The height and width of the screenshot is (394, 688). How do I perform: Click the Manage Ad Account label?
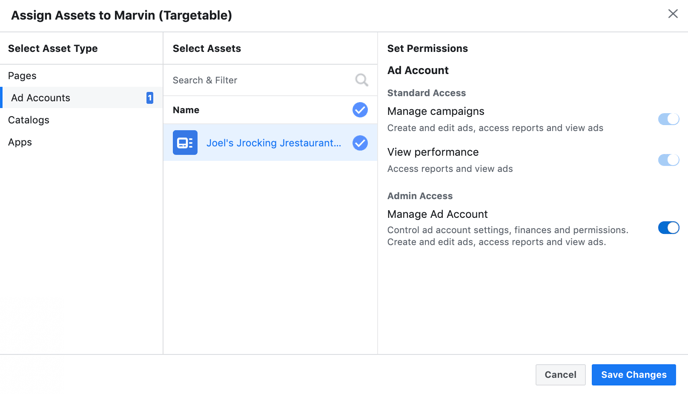click(x=437, y=214)
